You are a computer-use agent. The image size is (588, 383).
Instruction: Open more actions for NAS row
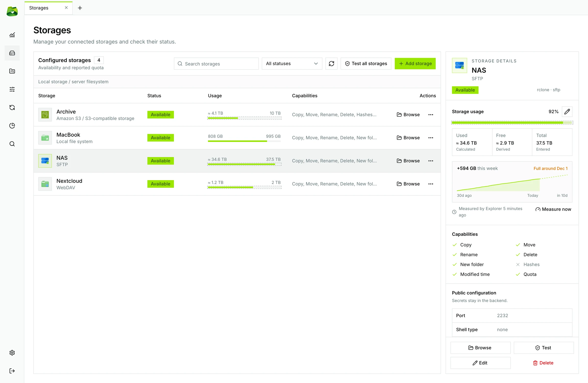click(431, 161)
